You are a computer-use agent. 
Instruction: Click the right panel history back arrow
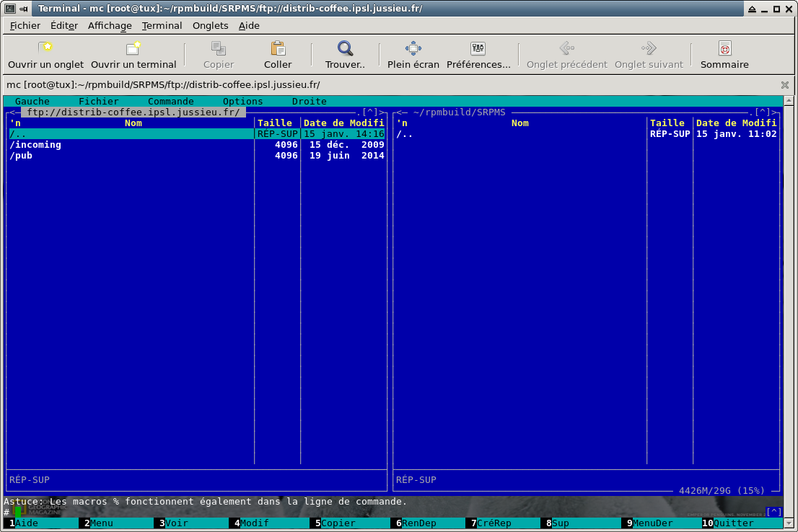[x=400, y=112]
